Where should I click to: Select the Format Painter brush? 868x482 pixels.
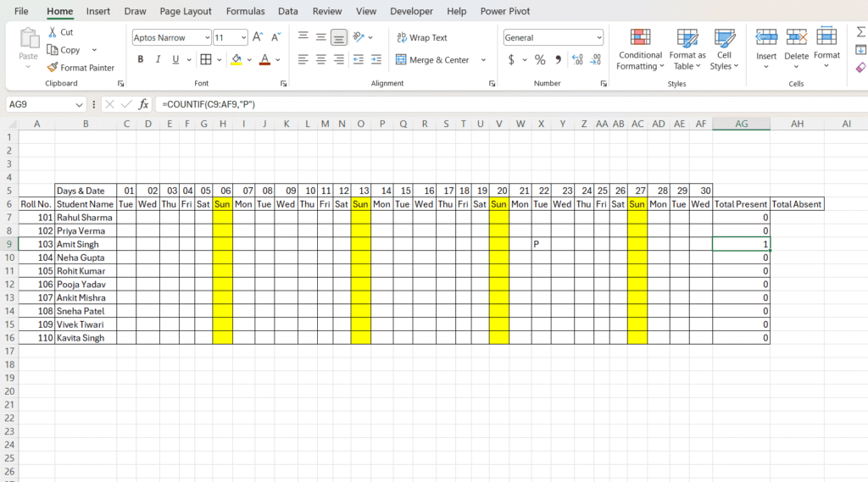53,68
